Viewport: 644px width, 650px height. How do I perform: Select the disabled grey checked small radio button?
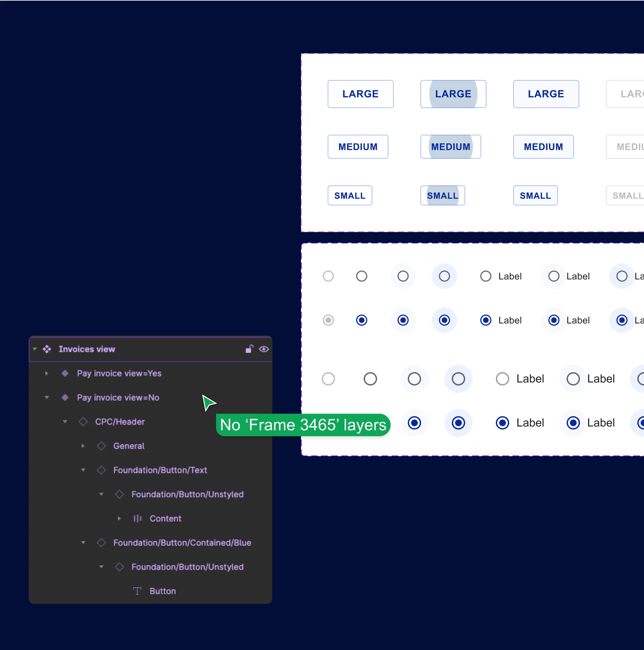click(328, 320)
